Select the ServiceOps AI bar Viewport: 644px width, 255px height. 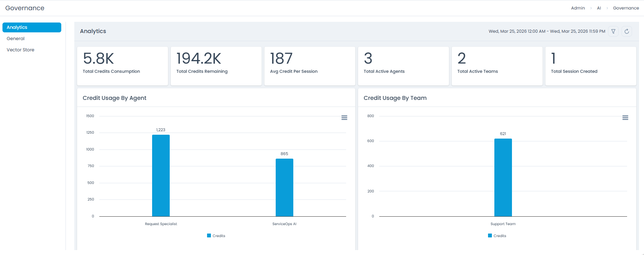pos(285,187)
